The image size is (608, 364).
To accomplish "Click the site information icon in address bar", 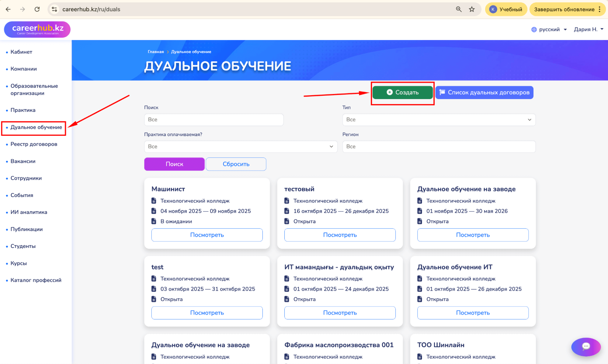I will (x=54, y=9).
